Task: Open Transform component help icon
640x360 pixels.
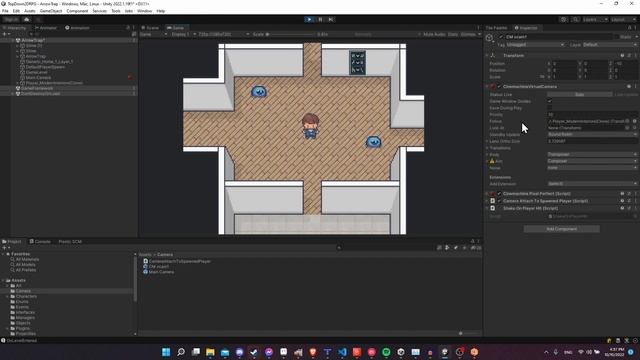Action: point(622,56)
